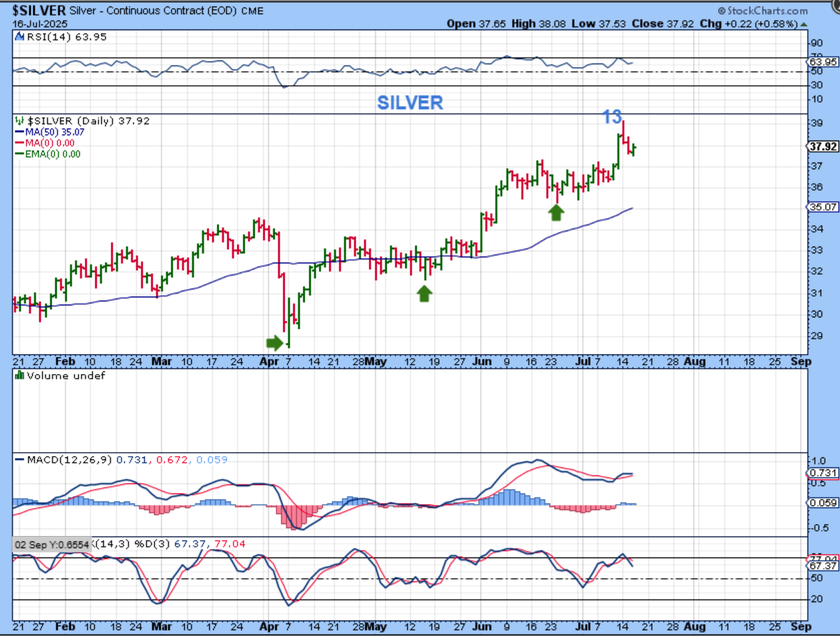Click the Jun label under the price panel

point(481,361)
